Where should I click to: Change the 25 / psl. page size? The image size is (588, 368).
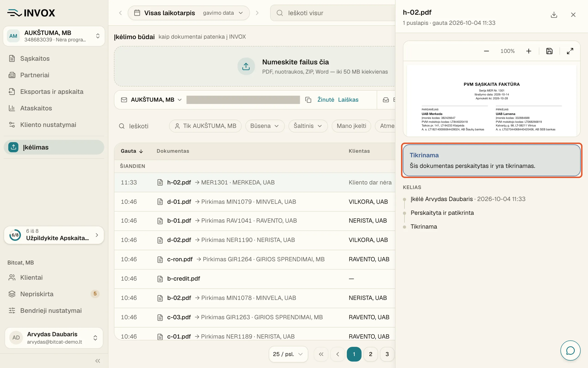288,354
